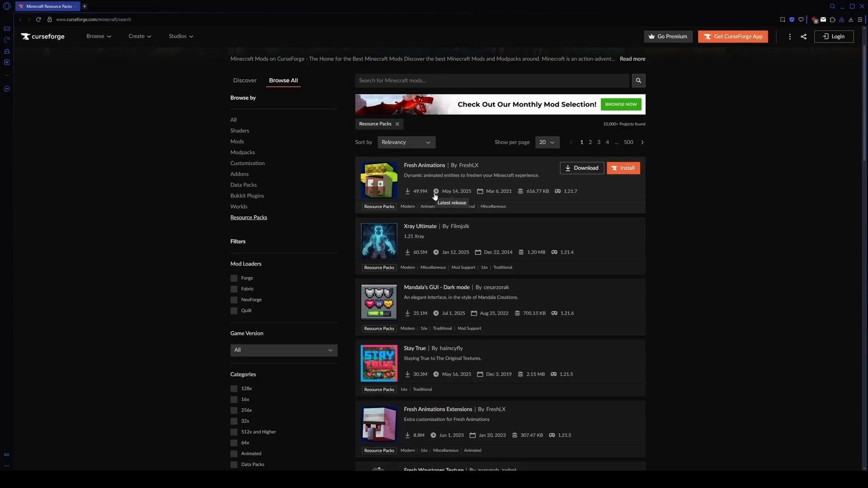
Task: Reload the page with refresh icon
Action: click(x=38, y=19)
